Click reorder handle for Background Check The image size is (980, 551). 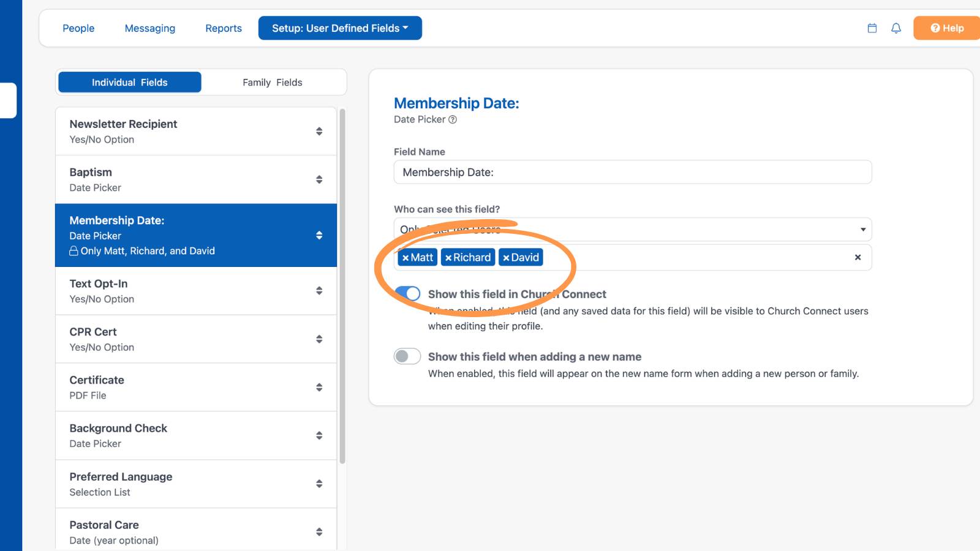319,435
